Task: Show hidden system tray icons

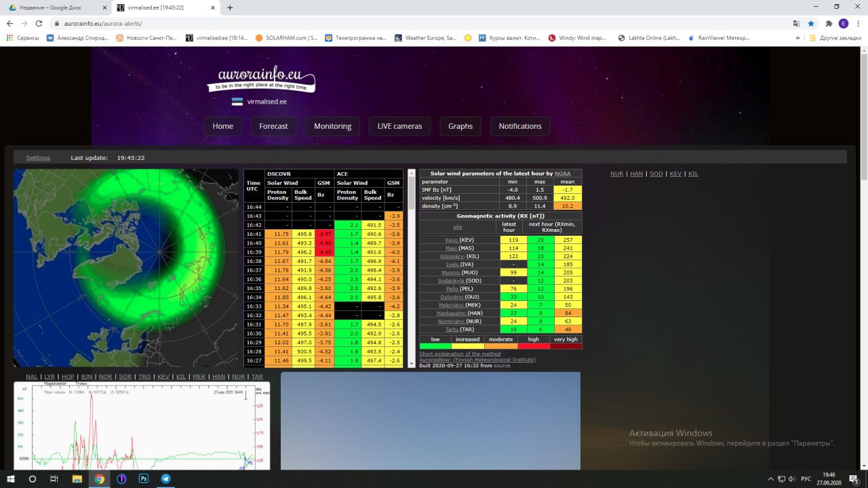Action: tap(770, 479)
